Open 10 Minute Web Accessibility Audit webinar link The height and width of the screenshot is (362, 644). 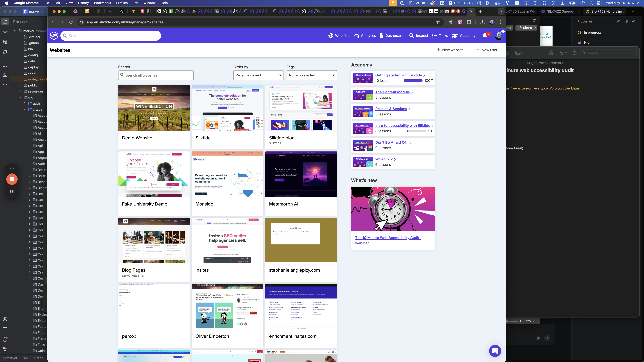[388, 240]
